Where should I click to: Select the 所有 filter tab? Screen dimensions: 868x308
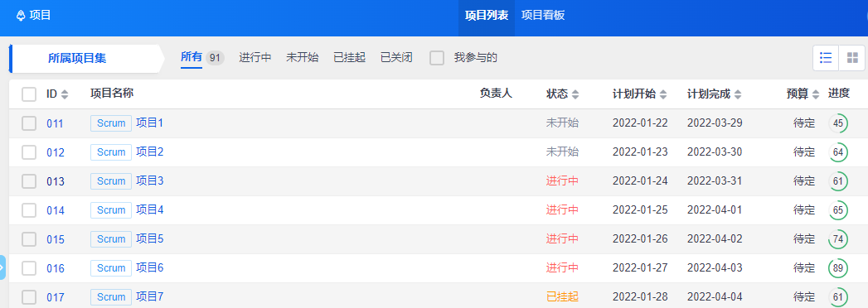pyautogui.click(x=192, y=57)
